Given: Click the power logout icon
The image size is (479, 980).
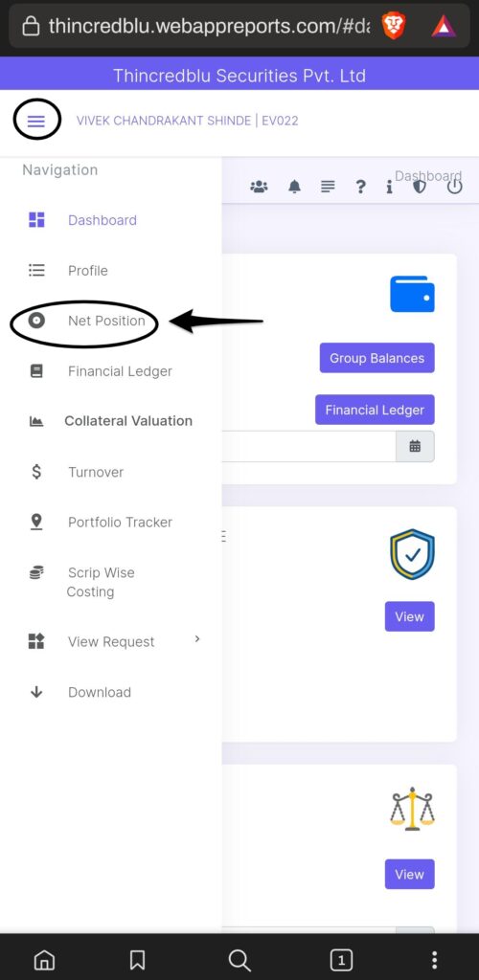Looking at the screenshot, I should pos(455,187).
